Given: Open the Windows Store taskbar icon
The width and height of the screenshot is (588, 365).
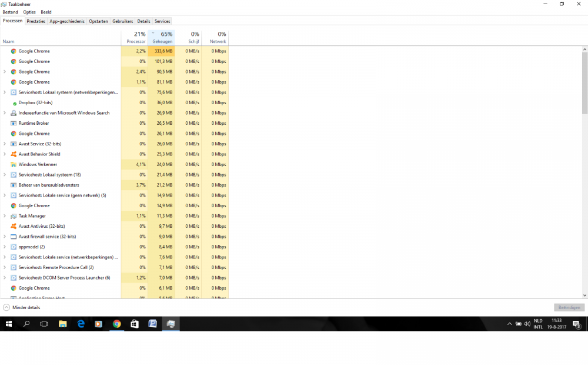Looking at the screenshot, I should [135, 324].
